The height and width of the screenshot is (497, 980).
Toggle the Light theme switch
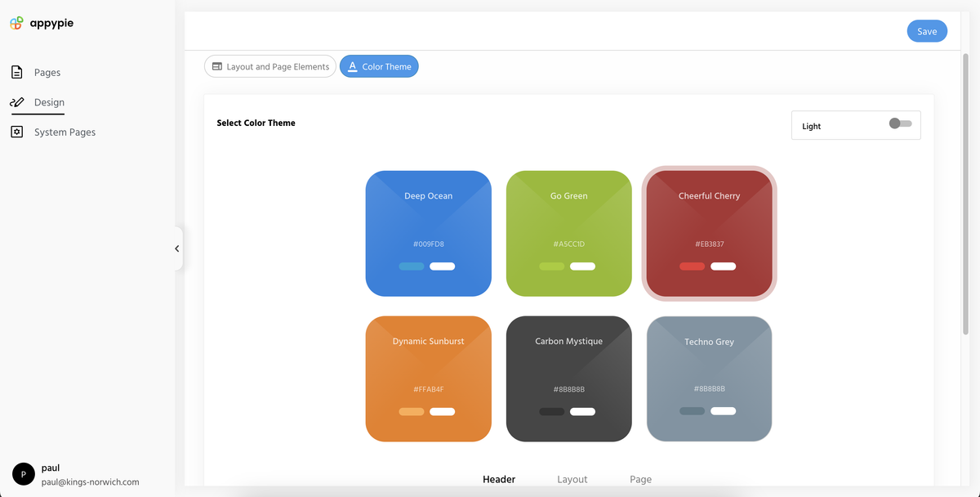tap(901, 123)
